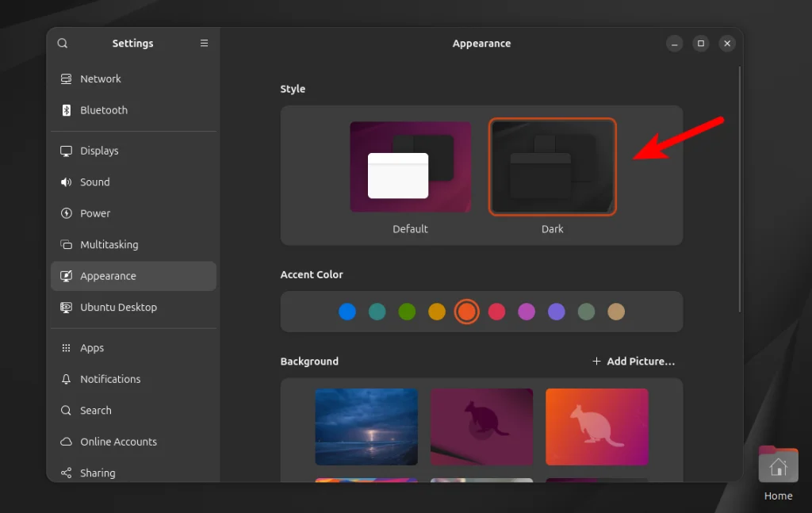This screenshot has height=513, width=812.
Task: Click the Sound speaker icon
Action: coord(65,182)
